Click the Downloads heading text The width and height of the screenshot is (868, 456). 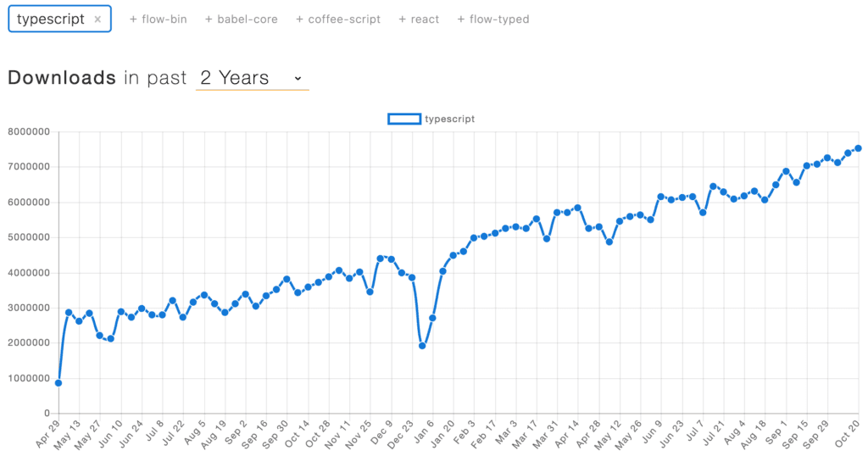coord(62,77)
